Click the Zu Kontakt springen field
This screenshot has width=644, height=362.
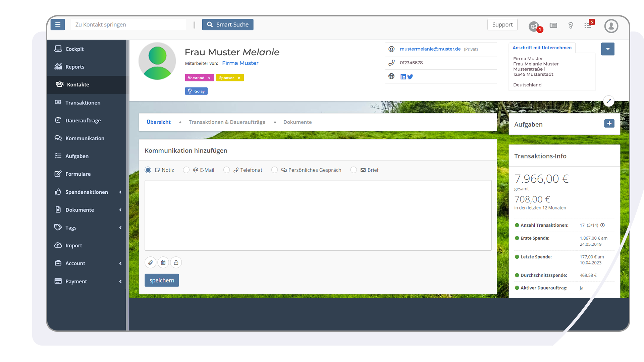click(128, 24)
